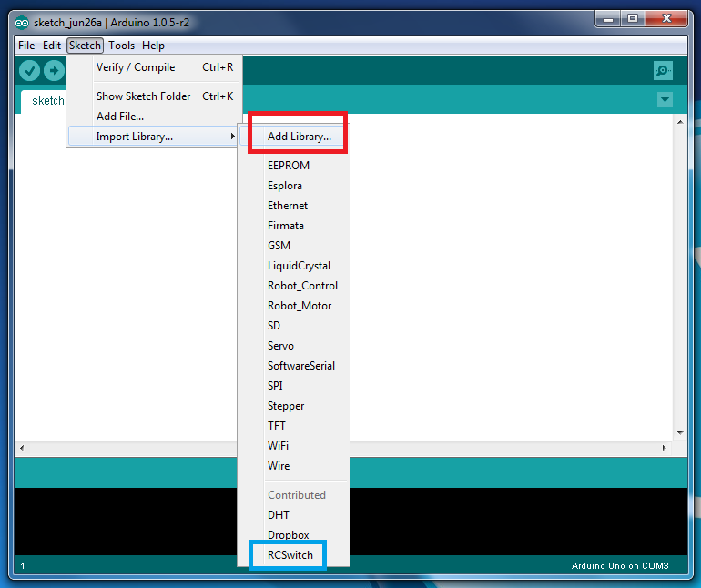The width and height of the screenshot is (701, 588).
Task: Import the Stepper library
Action: pyautogui.click(x=294, y=406)
